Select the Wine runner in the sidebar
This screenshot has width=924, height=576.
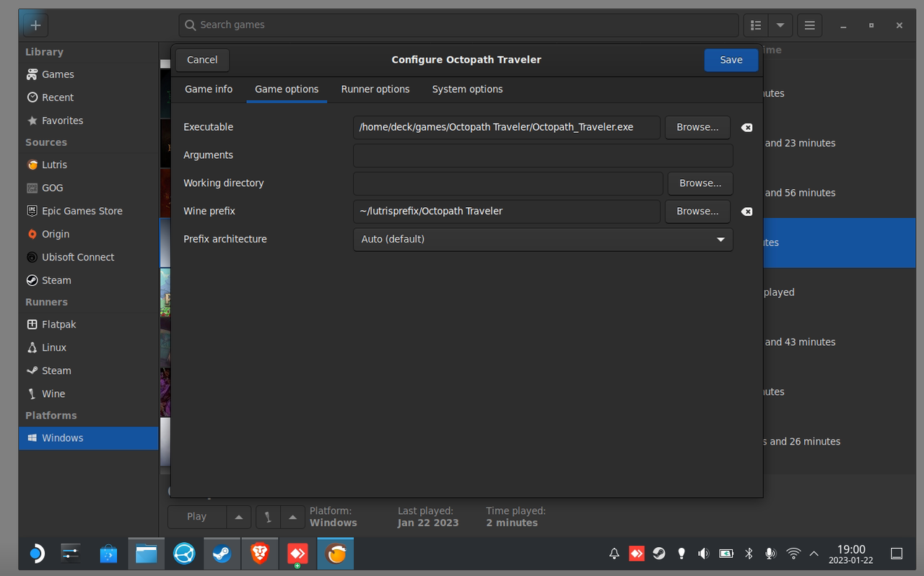coord(88,393)
